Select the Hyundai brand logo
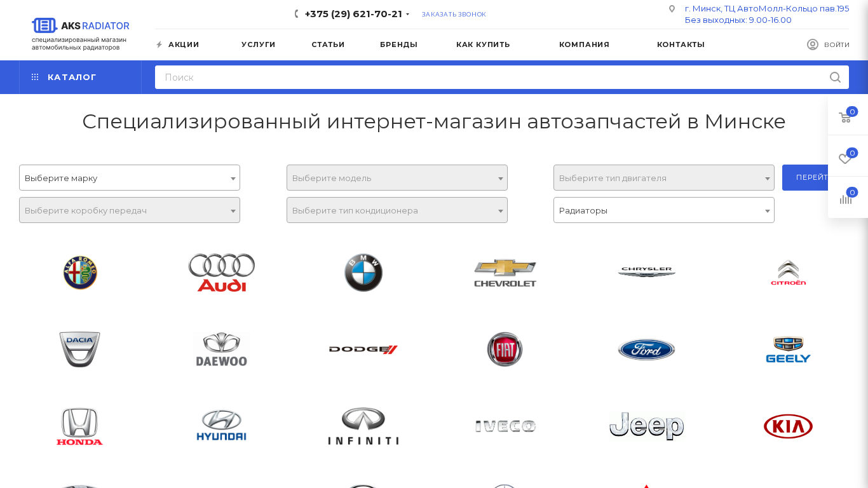Viewport: 868px width, 488px height. point(222,426)
